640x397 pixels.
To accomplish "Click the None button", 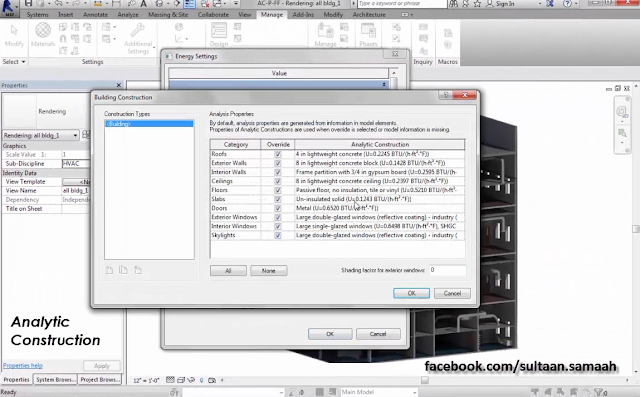I will [x=269, y=271].
